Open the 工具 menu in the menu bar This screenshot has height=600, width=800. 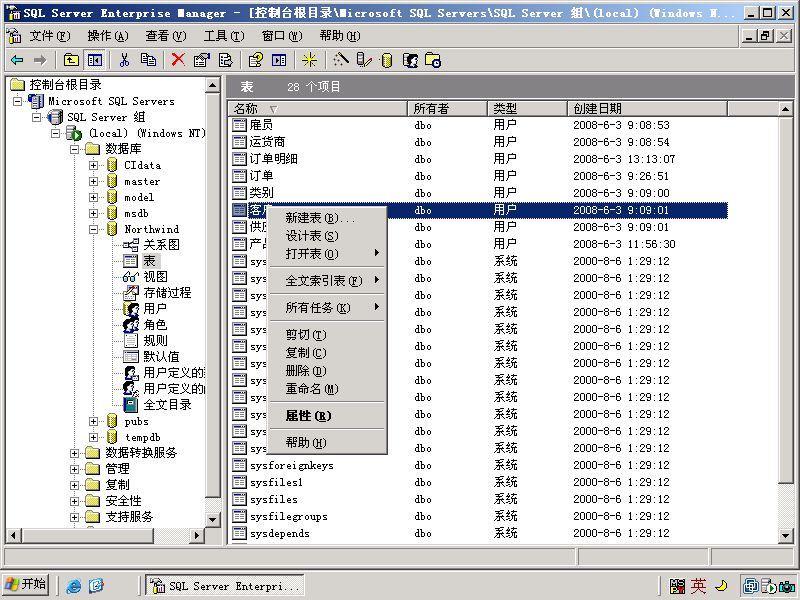click(224, 36)
